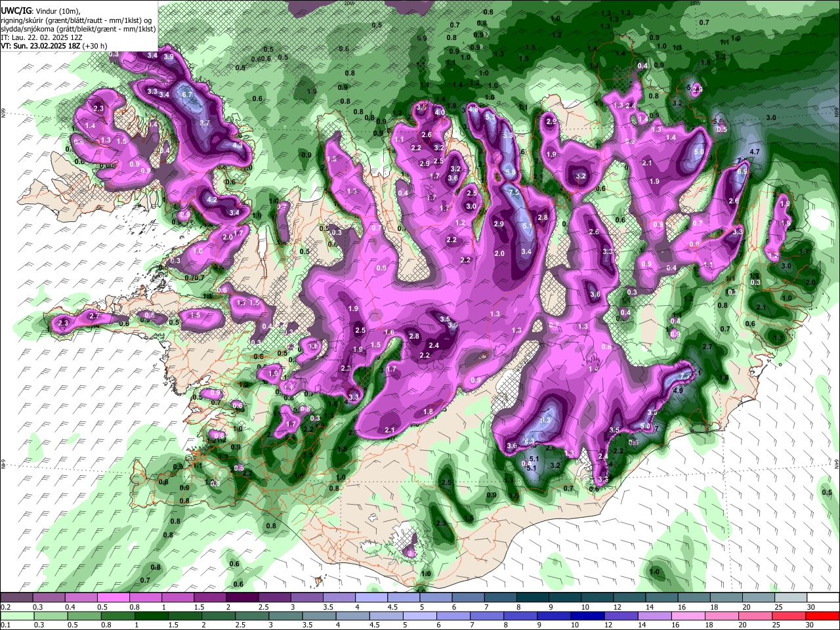Pick the light lavender 4 swatch in upper legend row
This screenshot has width=840, height=630.
[370, 597]
